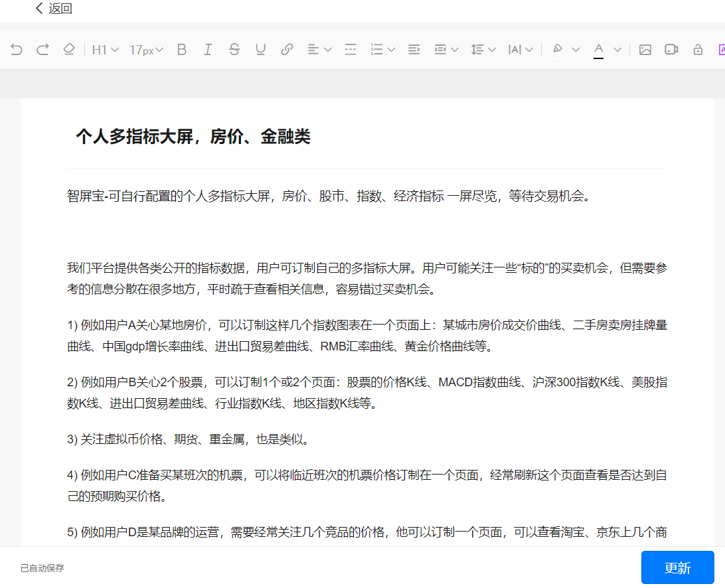725x588 pixels.
Task: Click the paragraph 1) 例如用户A关心某地房价
Action: pos(367,336)
